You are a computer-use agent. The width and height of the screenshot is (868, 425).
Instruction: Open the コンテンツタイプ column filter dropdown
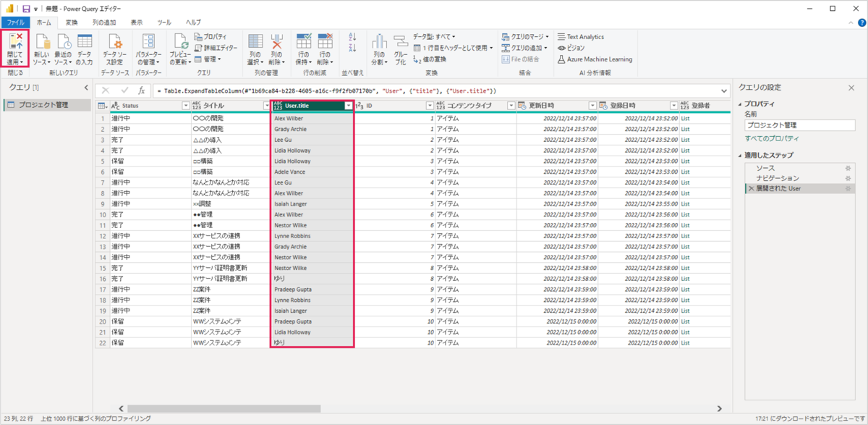click(x=511, y=106)
